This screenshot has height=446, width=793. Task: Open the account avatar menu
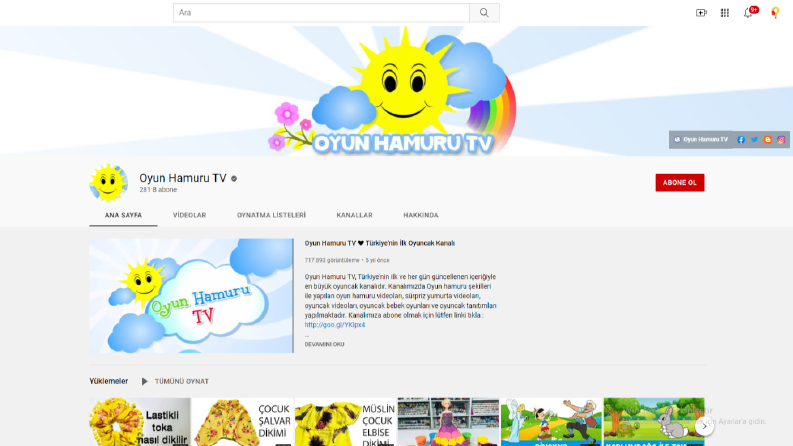pos(775,13)
